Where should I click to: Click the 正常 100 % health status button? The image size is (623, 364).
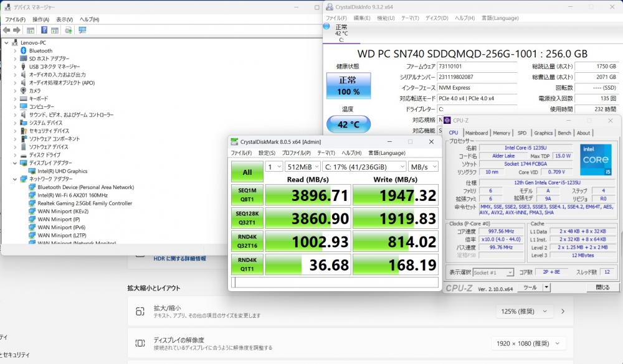(x=348, y=85)
